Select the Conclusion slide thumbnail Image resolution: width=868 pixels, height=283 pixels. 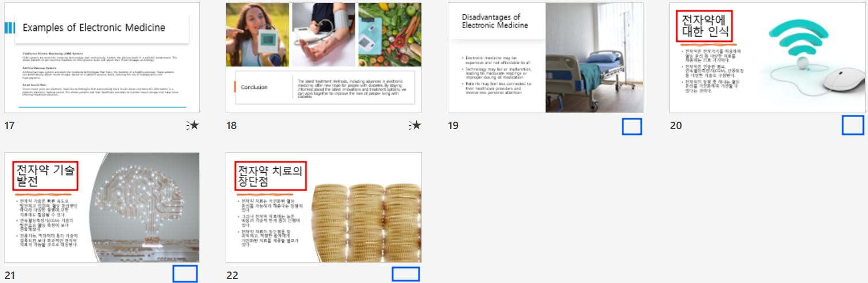point(324,57)
